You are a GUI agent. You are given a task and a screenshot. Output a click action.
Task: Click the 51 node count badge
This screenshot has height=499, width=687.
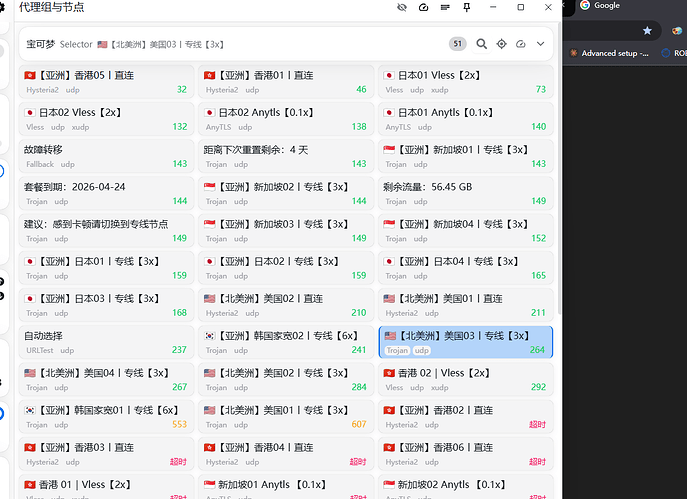tap(457, 43)
